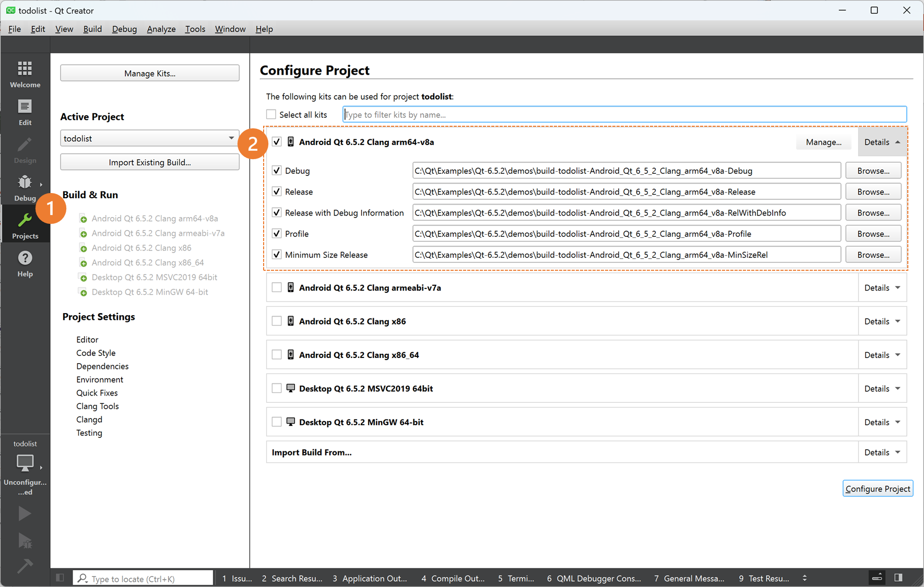Screen dimensions: 924x587
Task: Click Import Existing Build button
Action: point(150,162)
